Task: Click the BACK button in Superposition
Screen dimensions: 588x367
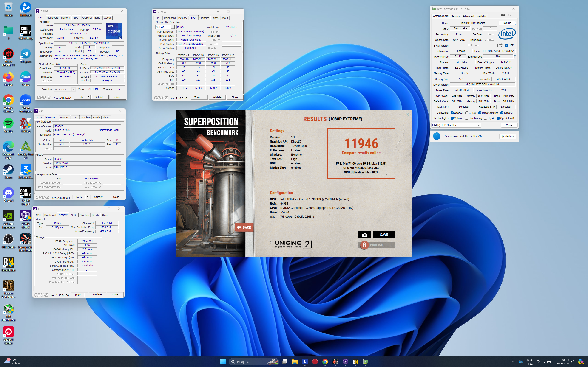Action: point(244,227)
